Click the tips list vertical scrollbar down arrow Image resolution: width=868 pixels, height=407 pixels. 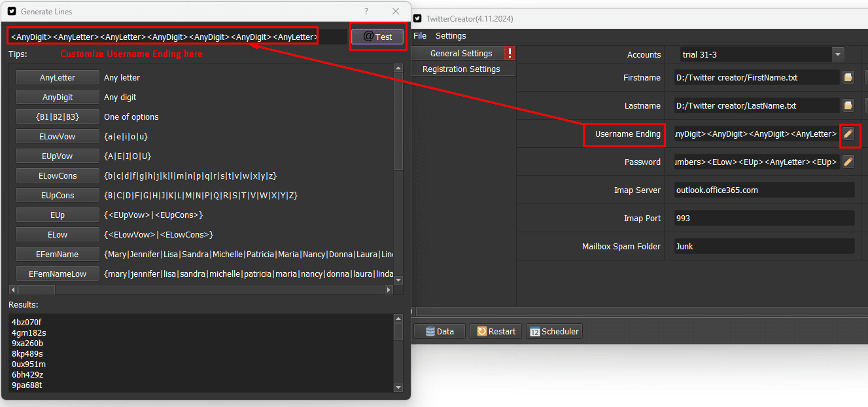(x=398, y=279)
